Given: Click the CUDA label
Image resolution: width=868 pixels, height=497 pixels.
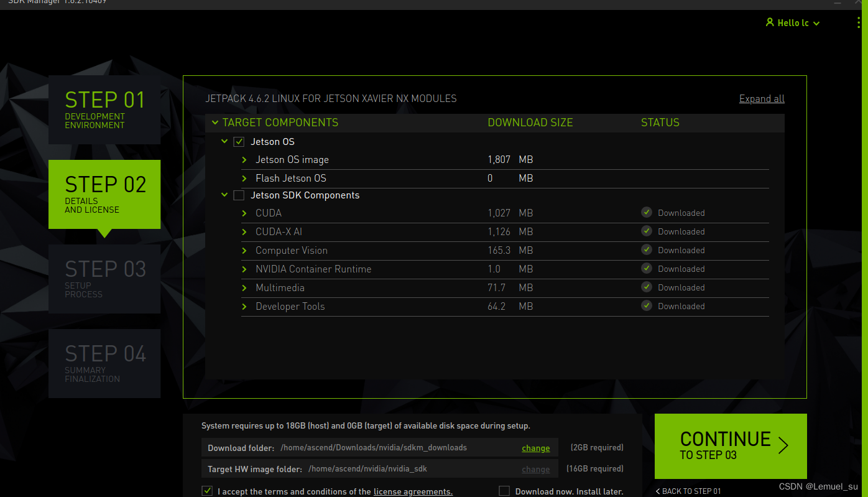Looking at the screenshot, I should [x=269, y=213].
